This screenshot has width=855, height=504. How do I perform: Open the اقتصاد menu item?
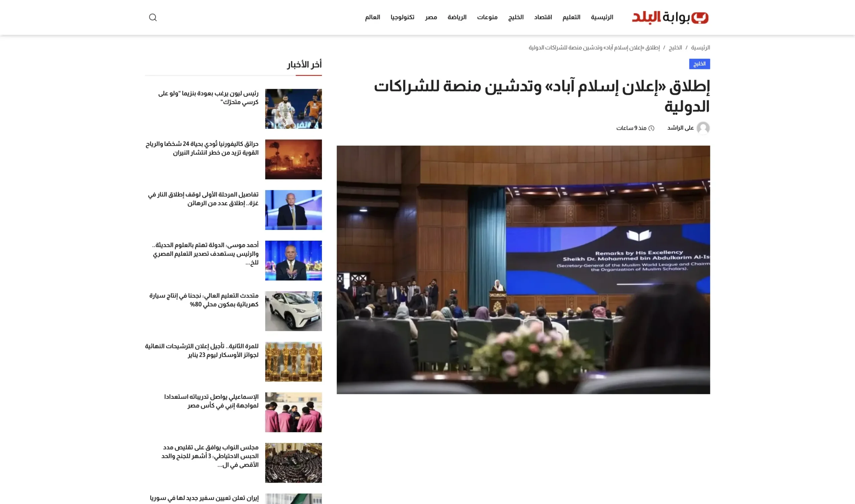(x=543, y=17)
